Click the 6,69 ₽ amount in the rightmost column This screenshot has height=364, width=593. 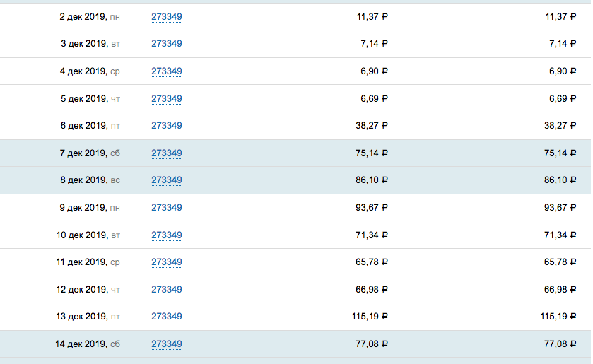coord(558,99)
